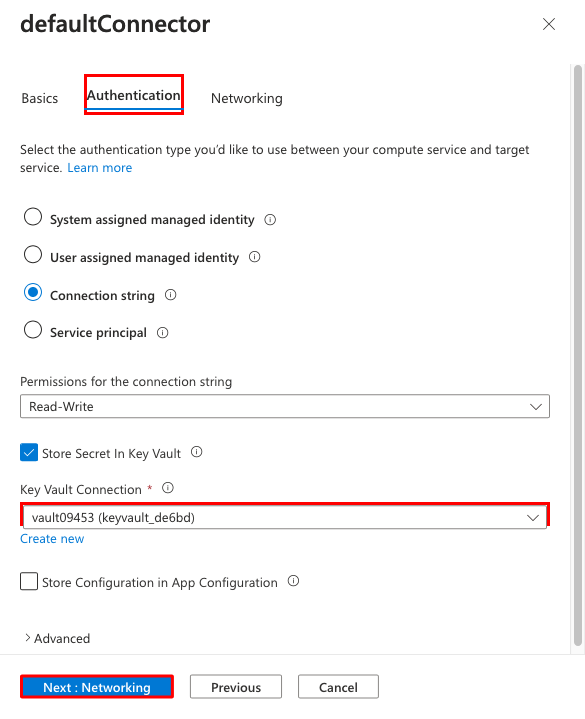Screen dimensions: 585x719
Task: Open the Read-Write permissions dropdown
Action: pyautogui.click(x=285, y=406)
